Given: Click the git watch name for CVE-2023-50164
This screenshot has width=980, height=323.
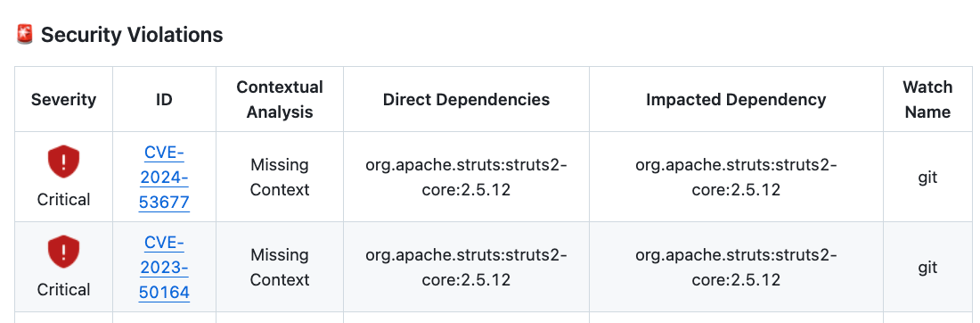Looking at the screenshot, I should pos(928,268).
